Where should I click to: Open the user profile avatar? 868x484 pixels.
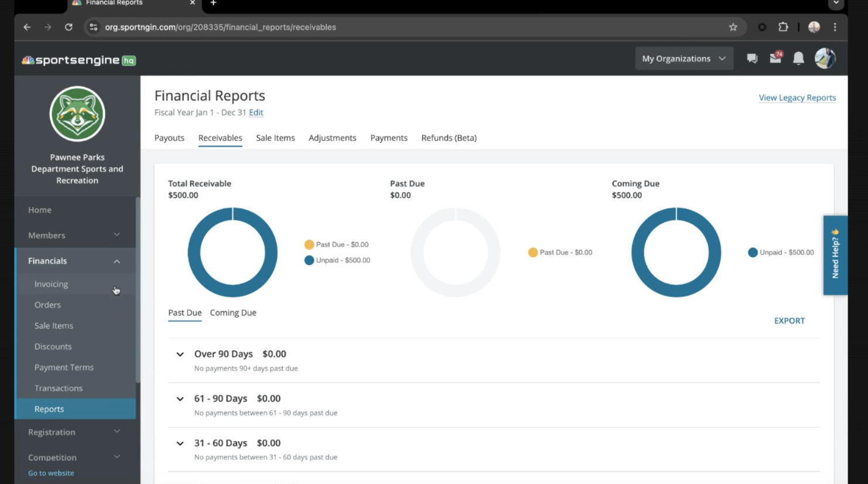[825, 59]
